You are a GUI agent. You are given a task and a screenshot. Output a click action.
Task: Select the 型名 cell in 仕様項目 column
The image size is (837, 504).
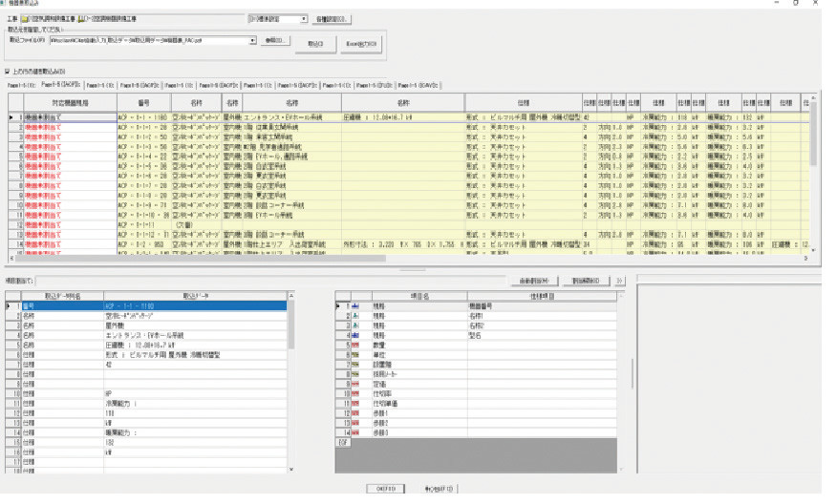point(542,335)
